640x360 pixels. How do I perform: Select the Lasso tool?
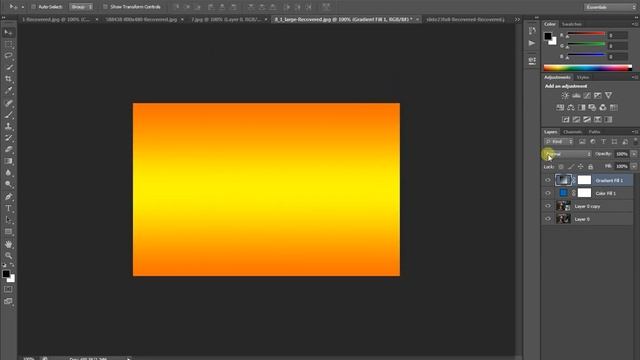[9, 56]
